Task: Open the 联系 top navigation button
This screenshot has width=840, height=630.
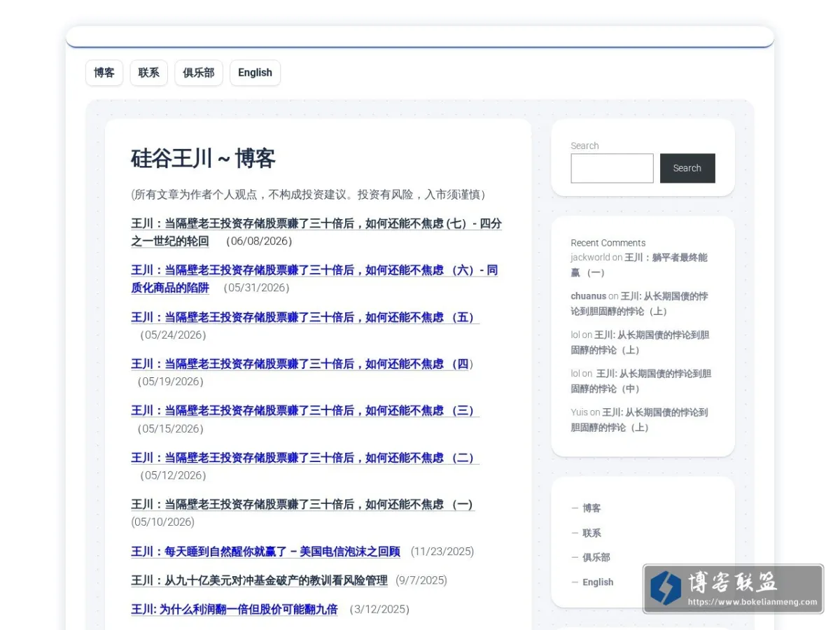Action: 148,73
